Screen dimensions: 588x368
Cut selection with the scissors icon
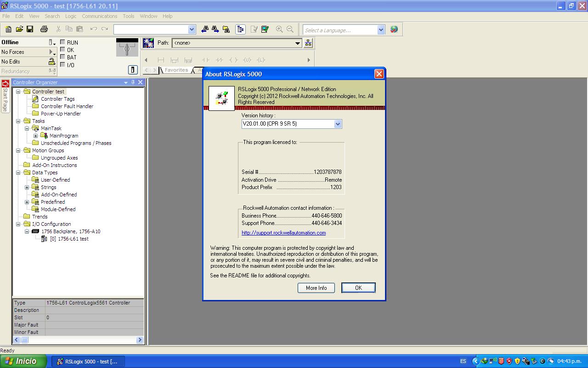[x=58, y=29]
